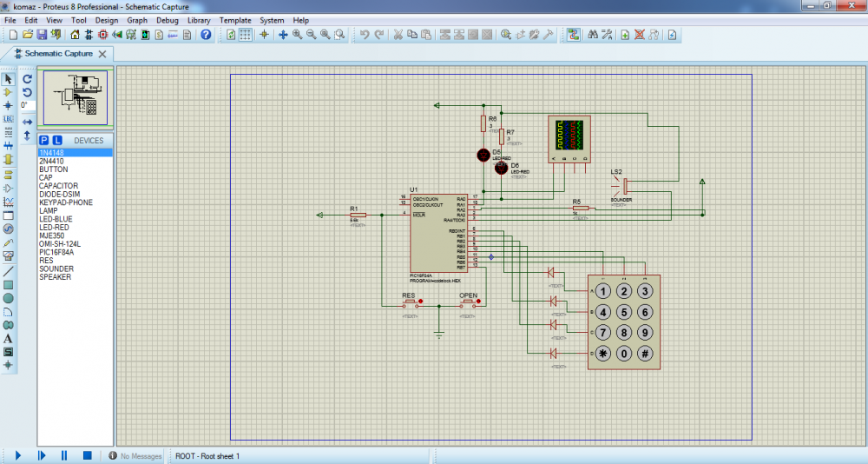Click the Zoom In magnifier icon

point(297,35)
